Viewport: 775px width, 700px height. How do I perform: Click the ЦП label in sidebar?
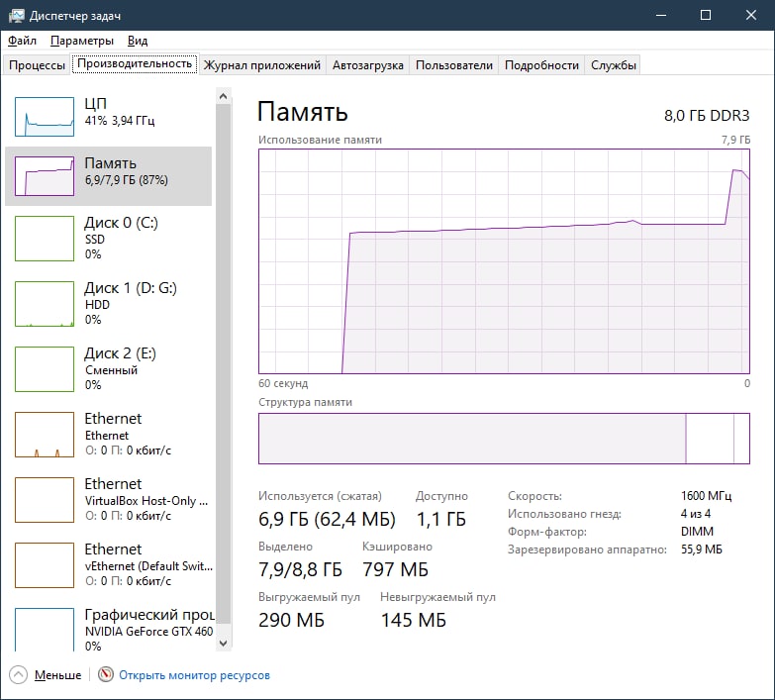(95, 103)
